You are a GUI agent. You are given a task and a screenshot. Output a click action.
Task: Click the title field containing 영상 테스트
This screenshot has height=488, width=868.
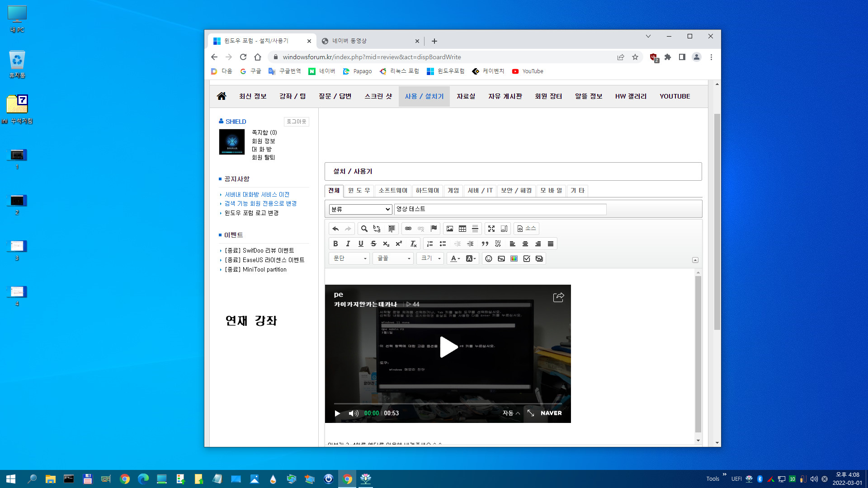point(500,209)
